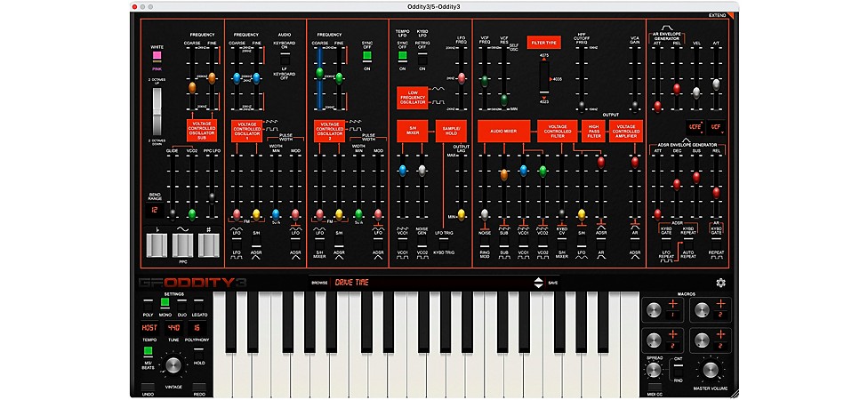Viewport: 868px width, 400px height.
Task: Click the Redo button
Action: coord(199,388)
